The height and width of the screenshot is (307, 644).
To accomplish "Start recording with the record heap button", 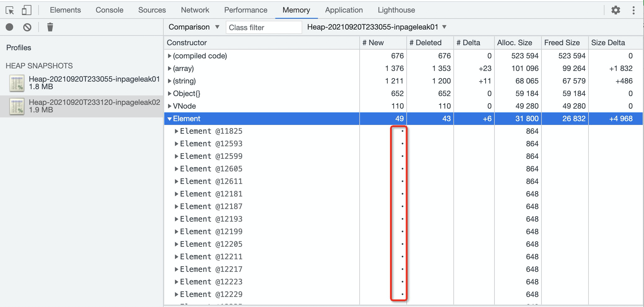I will pyautogui.click(x=9, y=27).
